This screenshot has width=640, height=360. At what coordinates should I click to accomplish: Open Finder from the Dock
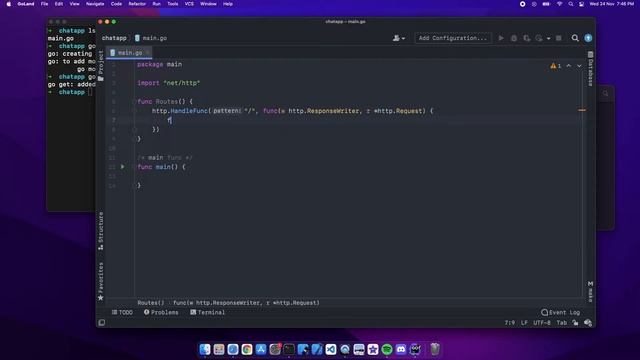tap(205, 349)
